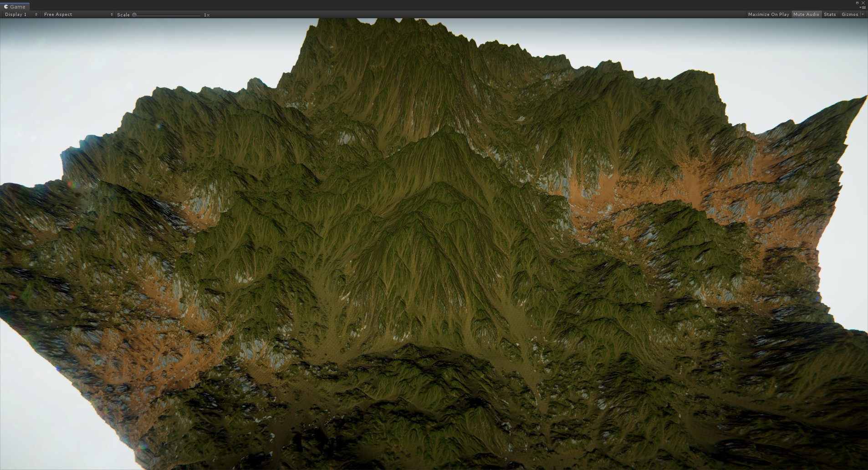Viewport: 868px width, 470px height.
Task: Toggle Mute Audio button
Action: [806, 15]
